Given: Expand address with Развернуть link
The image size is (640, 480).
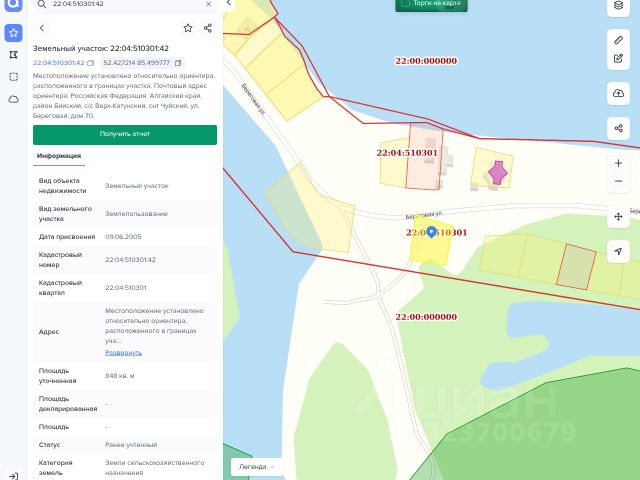Looking at the screenshot, I should 123,353.
